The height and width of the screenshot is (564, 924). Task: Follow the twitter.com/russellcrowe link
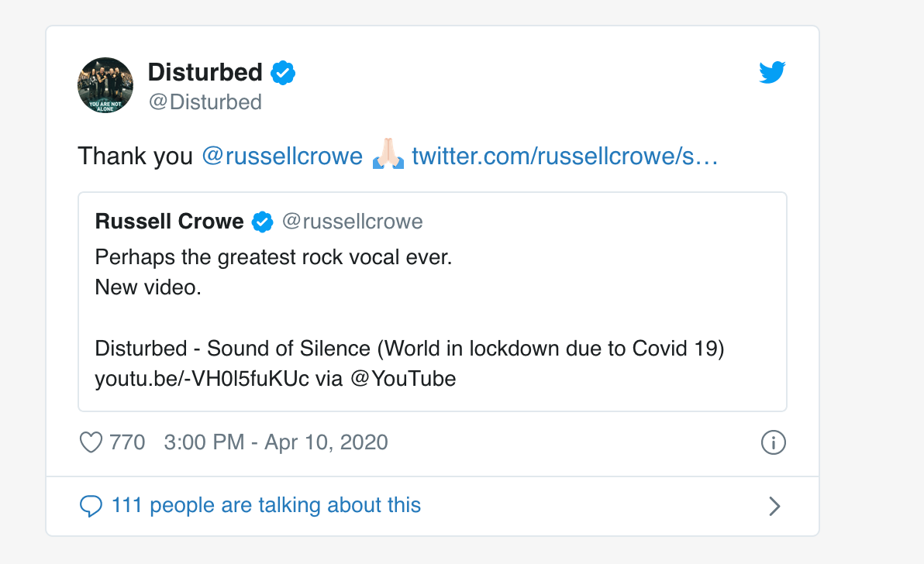pyautogui.click(x=564, y=156)
